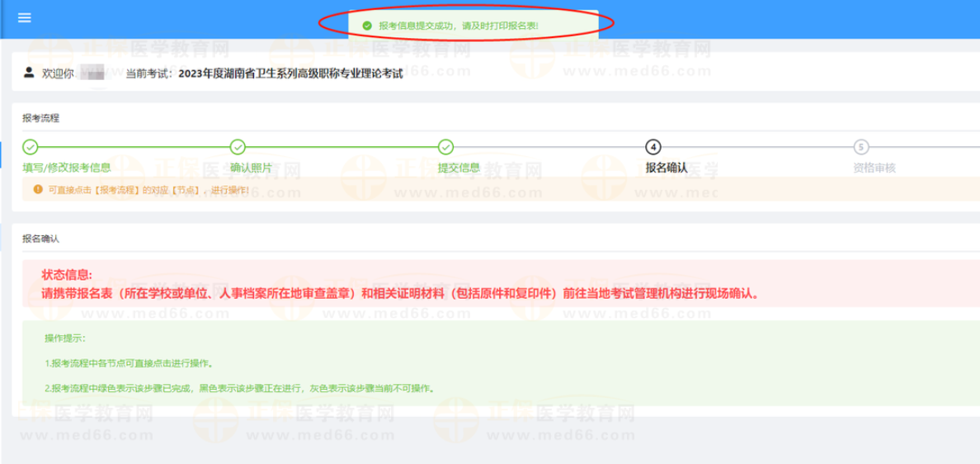Click the step 1 green check circle
This screenshot has height=464, width=980.
click(31, 147)
